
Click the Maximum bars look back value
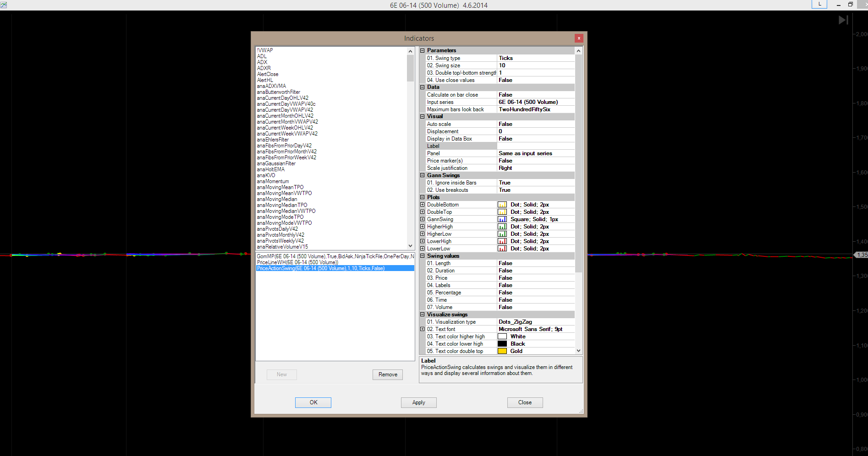coord(536,109)
